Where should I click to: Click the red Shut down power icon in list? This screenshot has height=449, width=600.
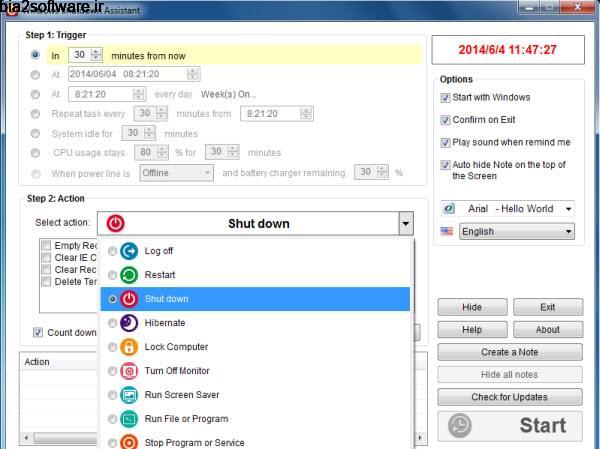129,299
